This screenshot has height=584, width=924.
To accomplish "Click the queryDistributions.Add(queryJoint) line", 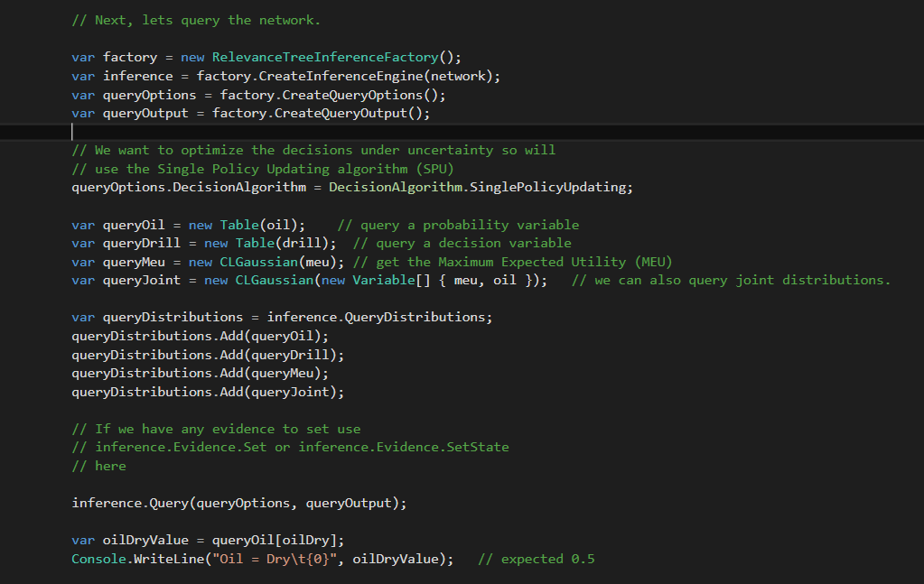I will 208,392.
